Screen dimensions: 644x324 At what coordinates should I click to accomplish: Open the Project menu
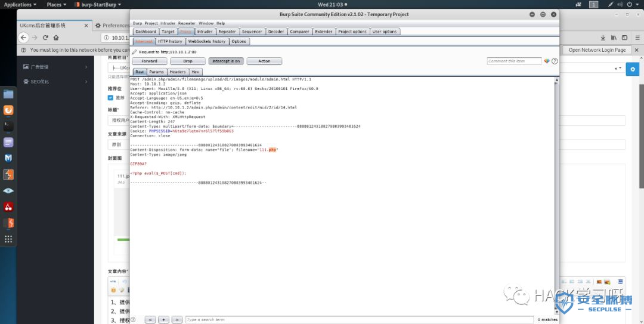(151, 23)
